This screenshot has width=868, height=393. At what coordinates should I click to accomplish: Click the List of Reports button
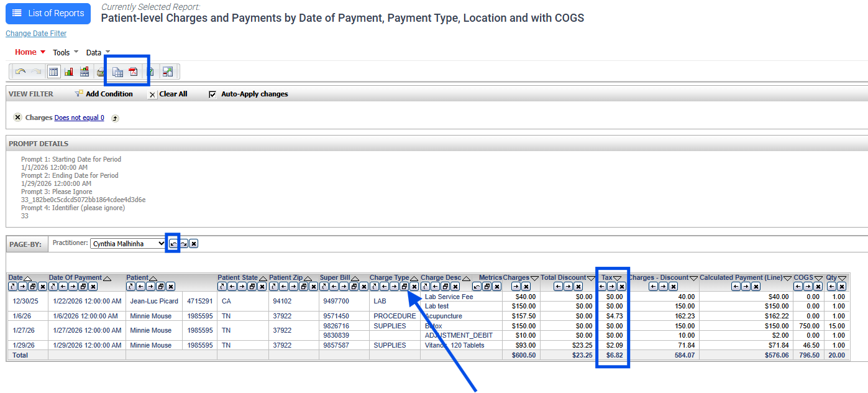tap(48, 13)
